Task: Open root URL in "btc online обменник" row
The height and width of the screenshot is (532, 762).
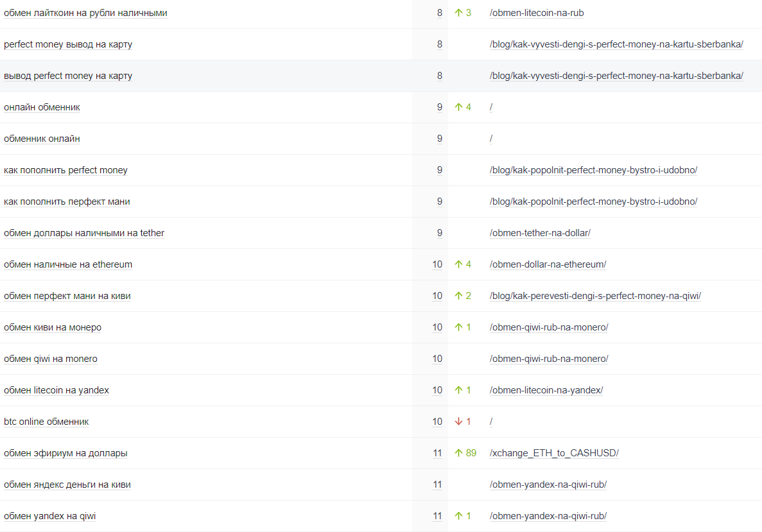Action: [x=491, y=422]
